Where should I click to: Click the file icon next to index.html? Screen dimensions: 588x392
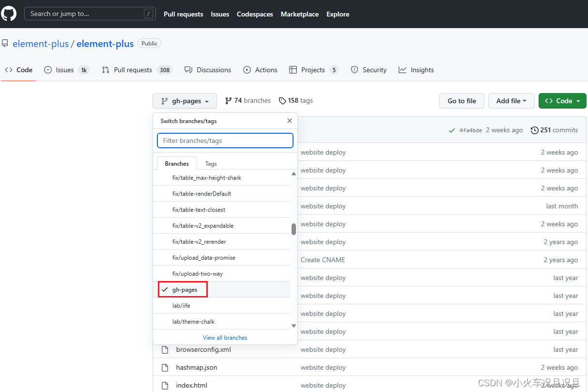coord(165,385)
